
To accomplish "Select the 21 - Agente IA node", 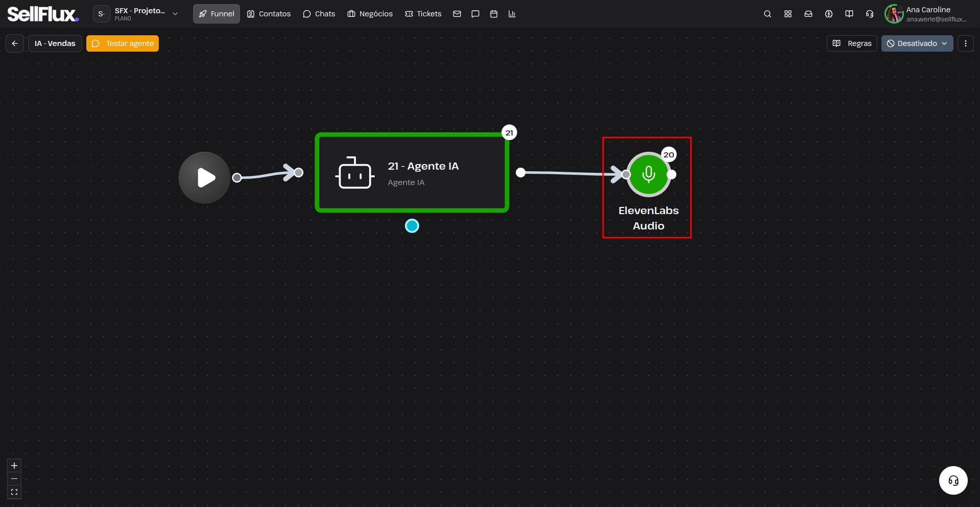I will click(412, 173).
